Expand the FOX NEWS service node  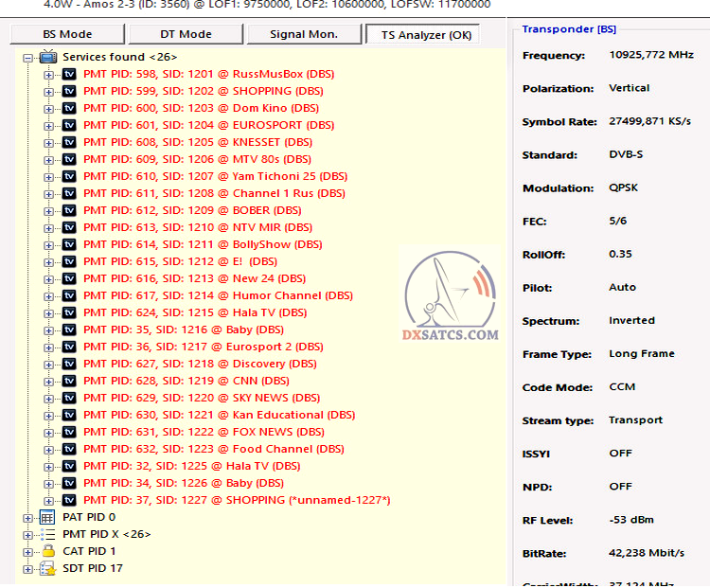(49, 432)
